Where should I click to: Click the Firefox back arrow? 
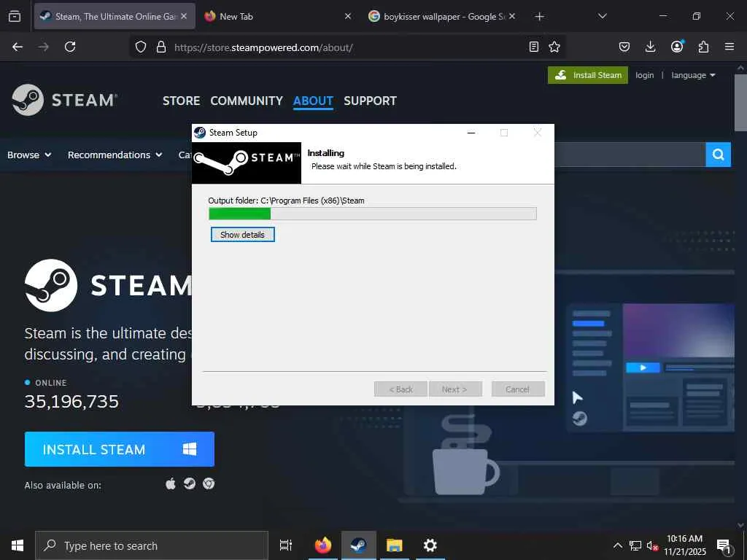click(x=18, y=47)
